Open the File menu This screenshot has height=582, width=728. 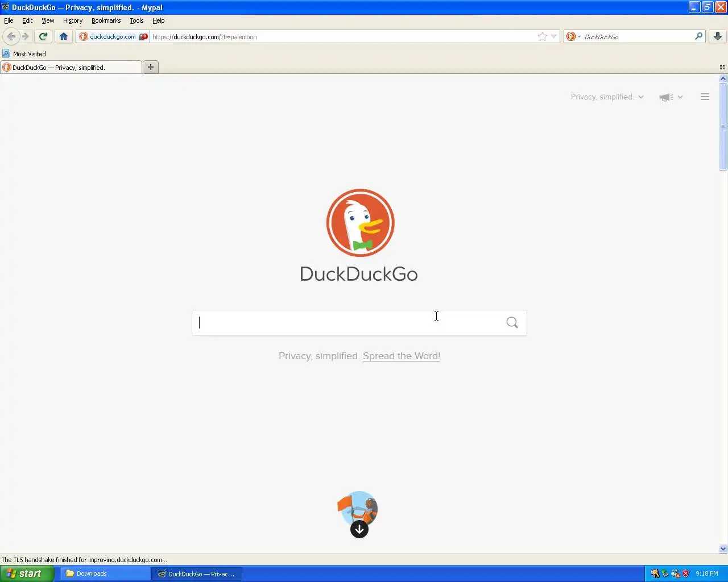tap(9, 20)
